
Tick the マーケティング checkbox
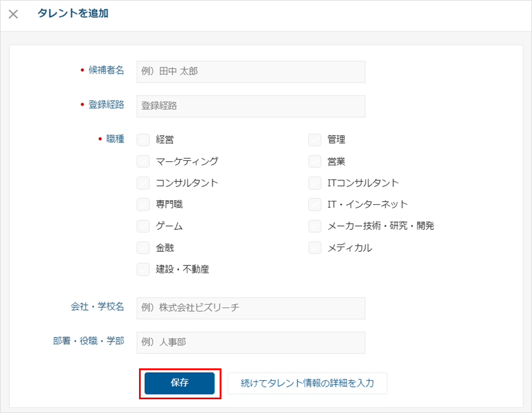click(x=143, y=161)
